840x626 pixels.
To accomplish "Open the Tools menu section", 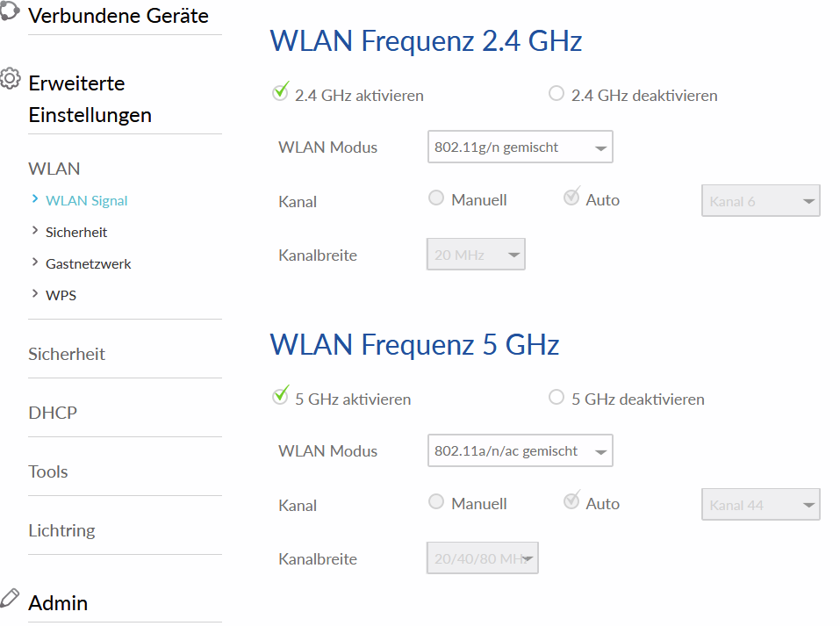I will click(x=48, y=471).
